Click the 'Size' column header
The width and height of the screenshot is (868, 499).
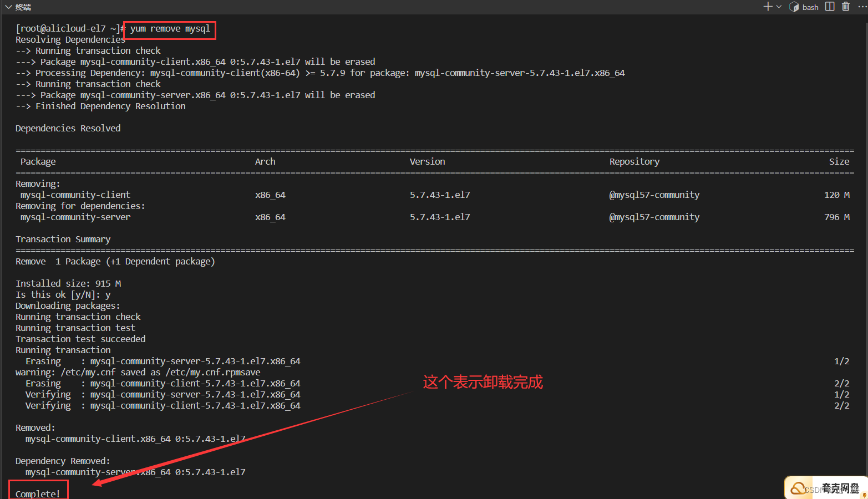(x=839, y=161)
